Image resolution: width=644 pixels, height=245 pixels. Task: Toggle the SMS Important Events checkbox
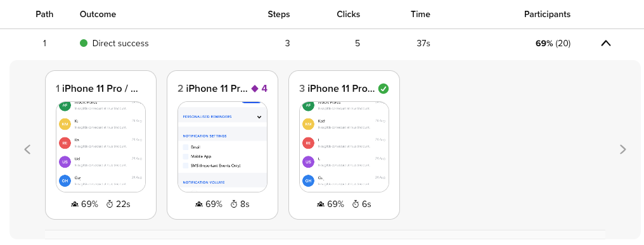[x=186, y=166]
